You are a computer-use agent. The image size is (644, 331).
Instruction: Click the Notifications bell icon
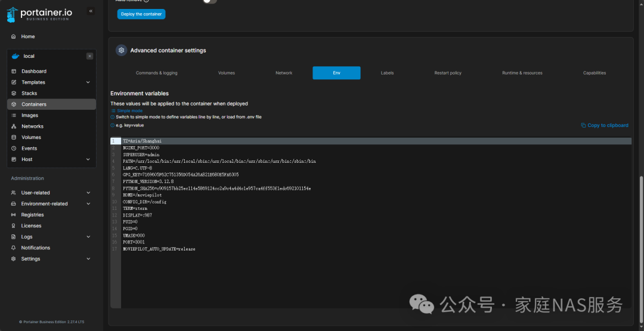coord(13,248)
